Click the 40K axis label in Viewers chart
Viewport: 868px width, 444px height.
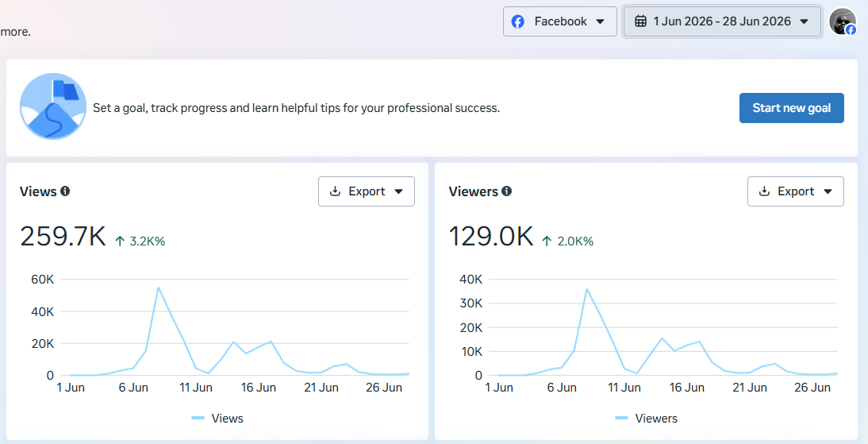(x=471, y=280)
